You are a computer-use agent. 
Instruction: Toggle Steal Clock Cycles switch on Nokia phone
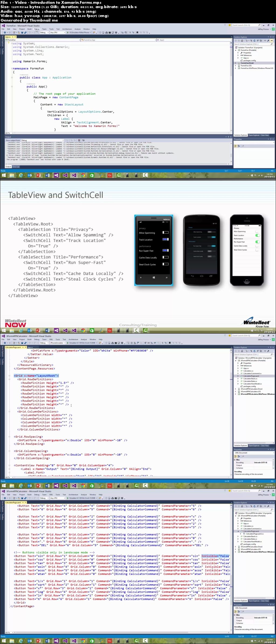tap(165, 264)
